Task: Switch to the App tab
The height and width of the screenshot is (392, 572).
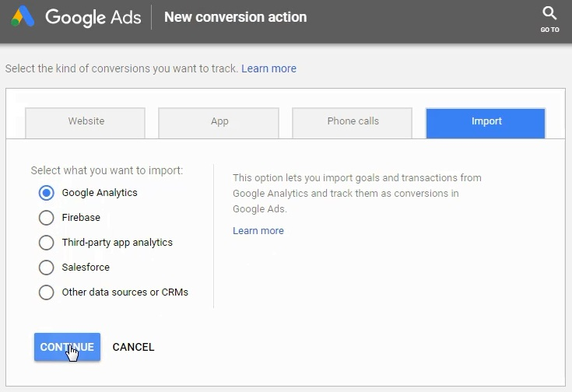Action: coord(219,123)
